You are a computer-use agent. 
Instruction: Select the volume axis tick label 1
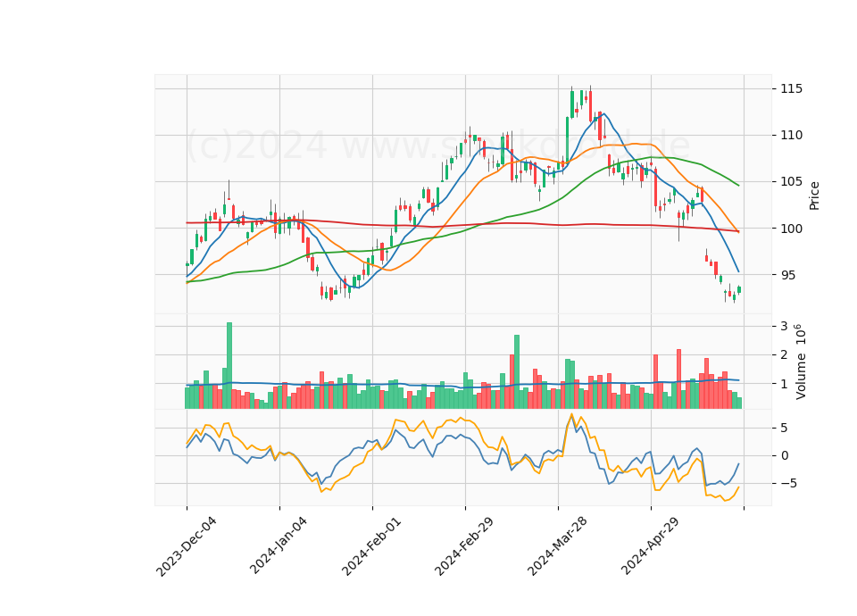click(x=785, y=384)
